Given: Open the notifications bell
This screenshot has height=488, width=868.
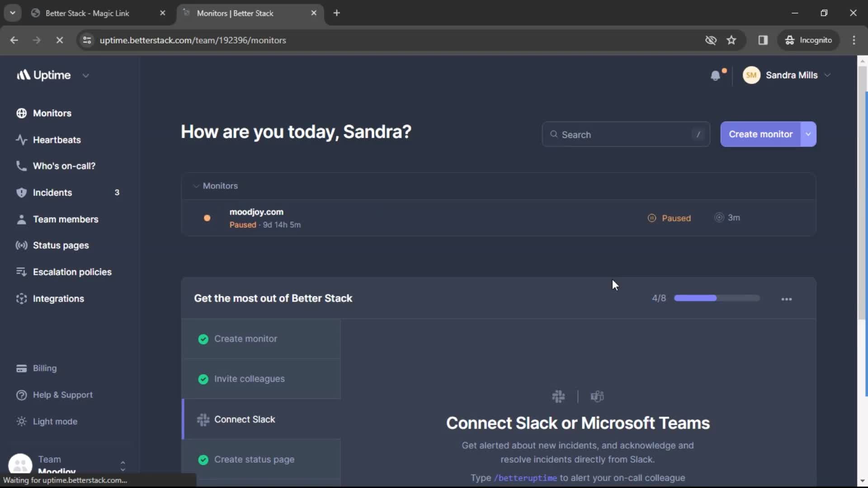Looking at the screenshot, I should click(x=715, y=75).
